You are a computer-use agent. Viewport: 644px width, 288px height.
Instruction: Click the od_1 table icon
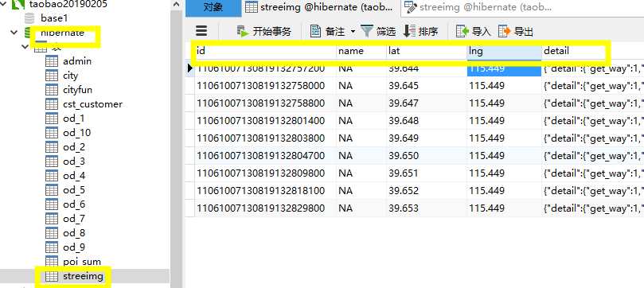(x=52, y=119)
